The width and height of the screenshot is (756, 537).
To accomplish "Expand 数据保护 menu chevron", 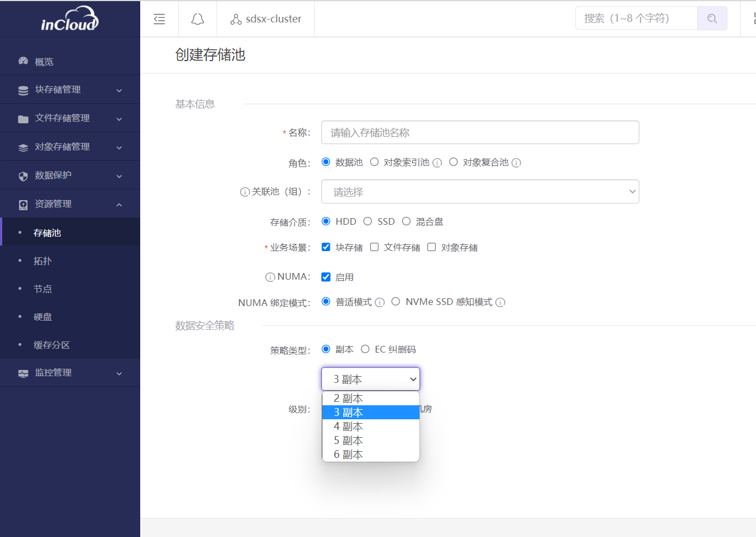I will tap(119, 176).
